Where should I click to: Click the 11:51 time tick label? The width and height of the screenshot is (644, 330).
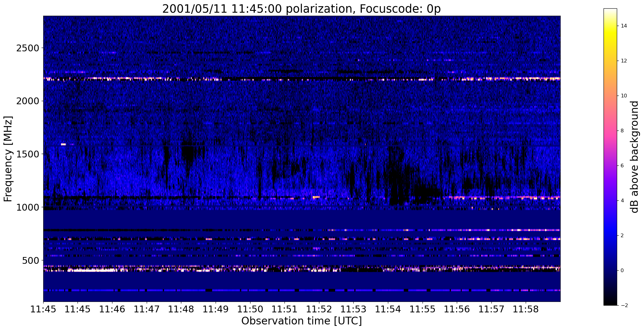284,309
